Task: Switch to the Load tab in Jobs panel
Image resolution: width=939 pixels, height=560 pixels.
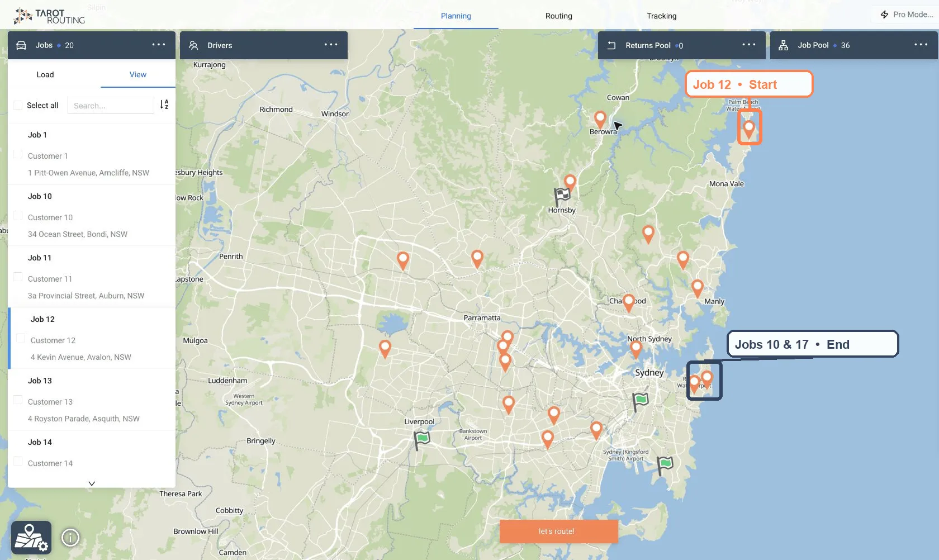Action: tap(45, 74)
